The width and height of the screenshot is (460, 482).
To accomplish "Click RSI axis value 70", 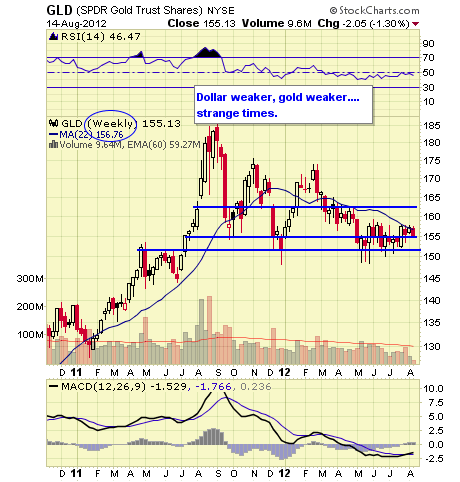I will tap(428, 58).
